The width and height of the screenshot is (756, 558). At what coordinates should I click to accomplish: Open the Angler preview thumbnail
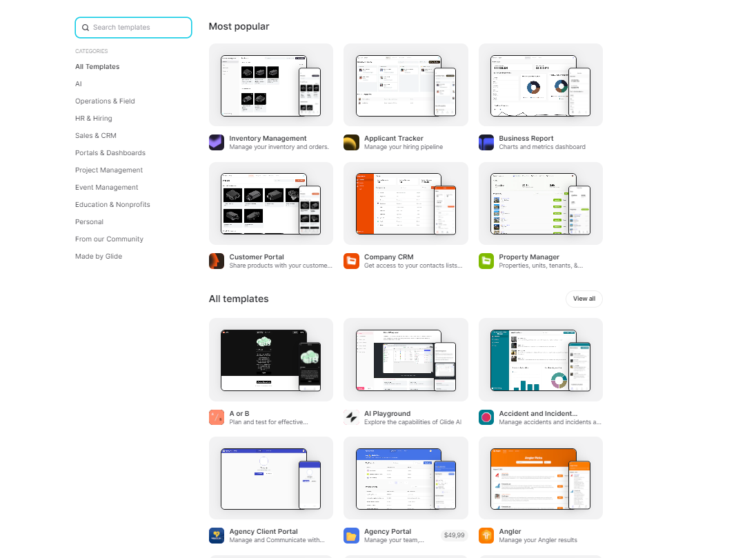(541, 478)
